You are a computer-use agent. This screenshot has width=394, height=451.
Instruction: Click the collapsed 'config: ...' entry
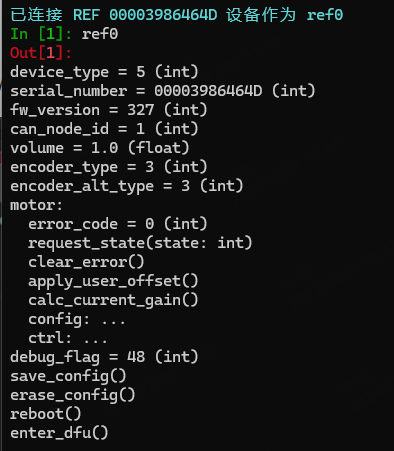(x=77, y=320)
